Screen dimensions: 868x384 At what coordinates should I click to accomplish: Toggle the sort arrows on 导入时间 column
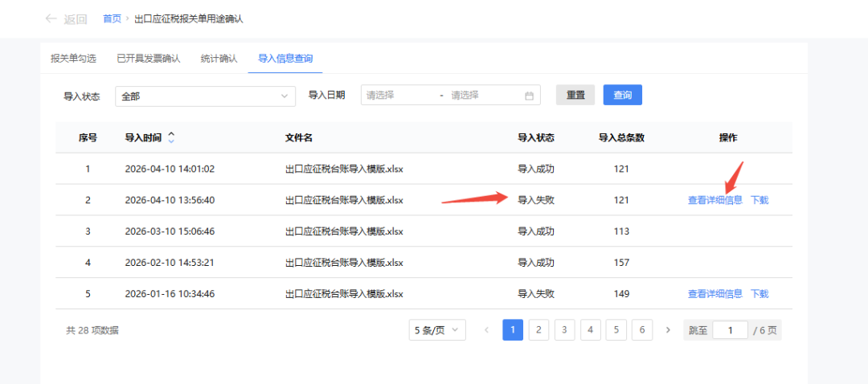tap(171, 138)
